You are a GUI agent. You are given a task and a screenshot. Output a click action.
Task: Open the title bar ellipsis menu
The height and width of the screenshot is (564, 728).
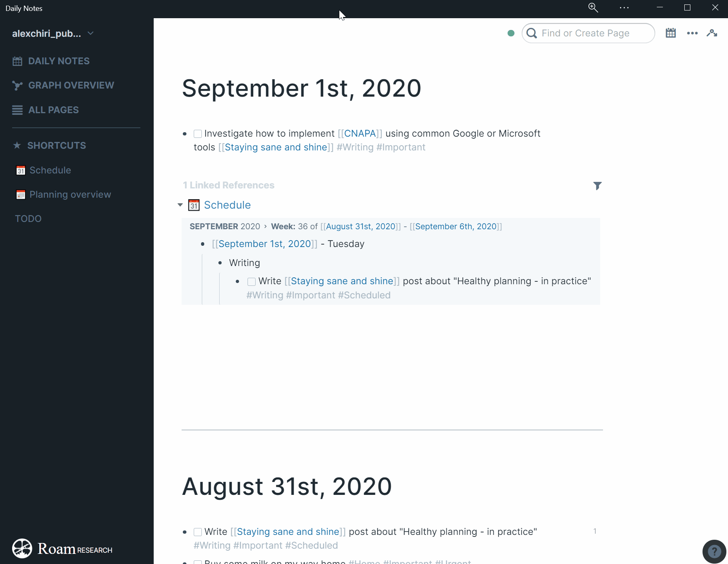624,8
